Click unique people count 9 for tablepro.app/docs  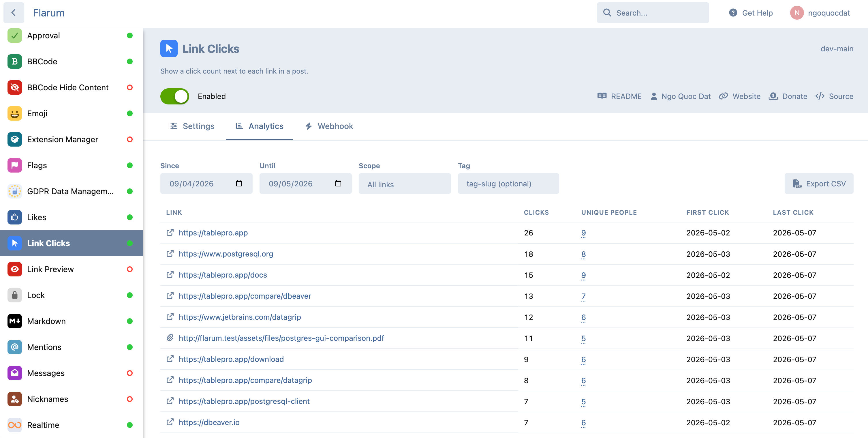point(583,275)
